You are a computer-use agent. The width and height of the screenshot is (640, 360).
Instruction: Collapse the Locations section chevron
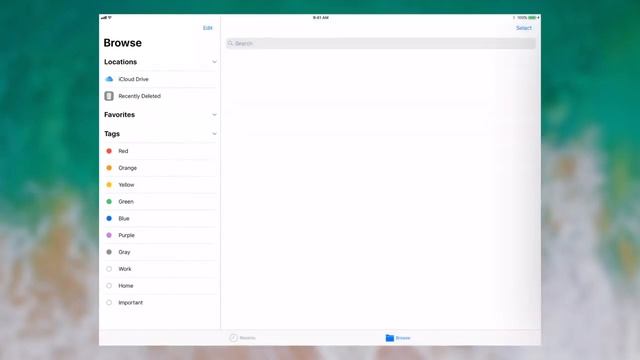click(214, 62)
